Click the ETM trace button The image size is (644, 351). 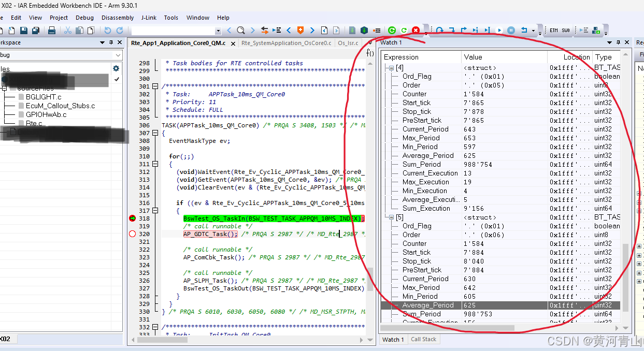point(554,31)
